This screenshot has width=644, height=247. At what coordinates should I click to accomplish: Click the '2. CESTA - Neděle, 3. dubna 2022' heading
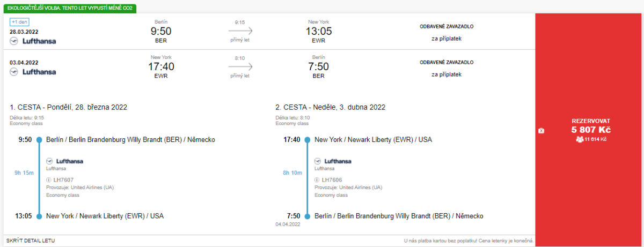330,107
